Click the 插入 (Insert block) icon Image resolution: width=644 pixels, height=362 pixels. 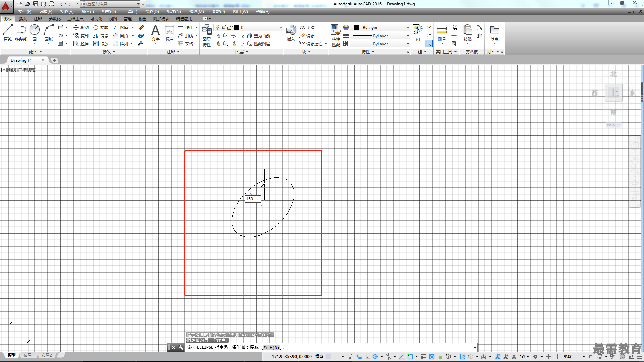pyautogui.click(x=291, y=33)
